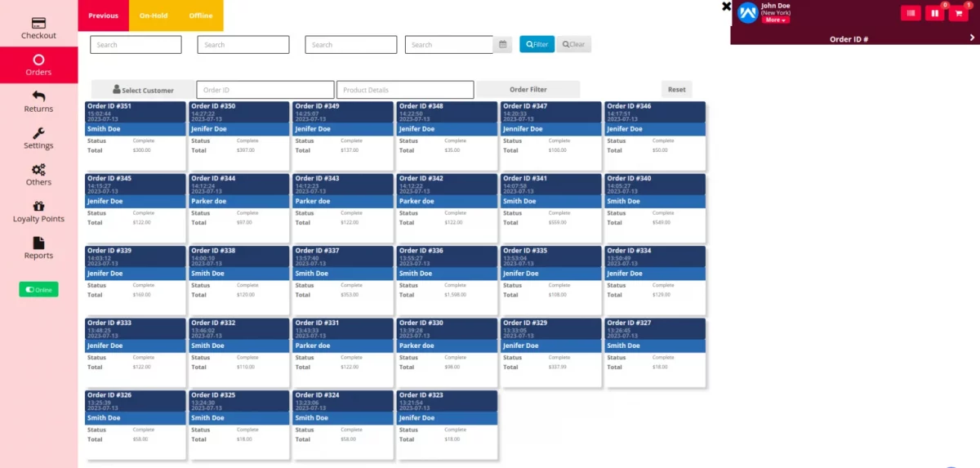
Task: Click the Product Details input field
Action: (405, 90)
